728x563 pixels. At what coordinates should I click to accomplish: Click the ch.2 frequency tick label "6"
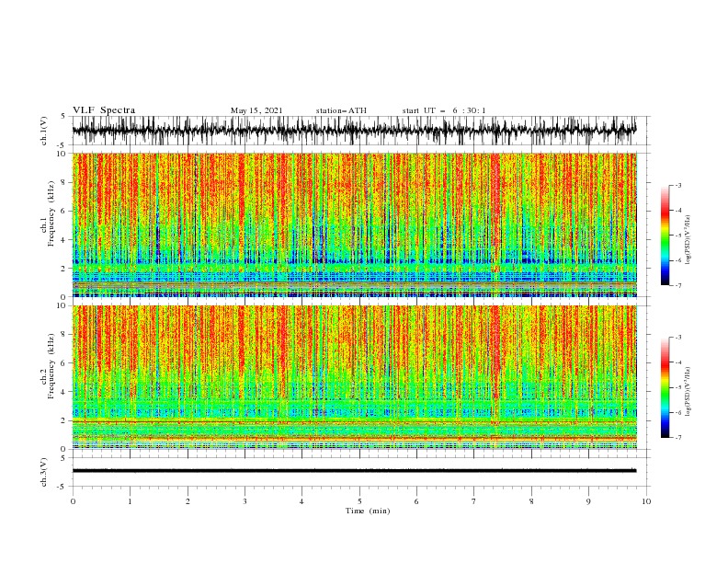[64, 363]
